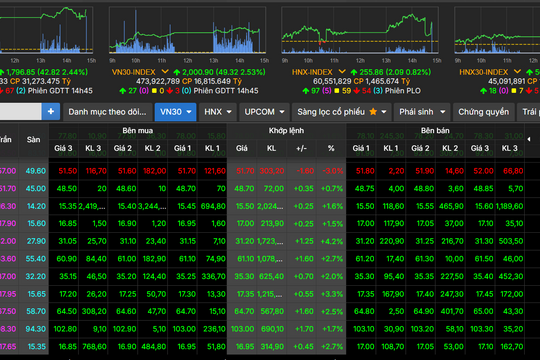Click the +4.2% percent cell
Viewport: 540px width, 360px height.
332,241
